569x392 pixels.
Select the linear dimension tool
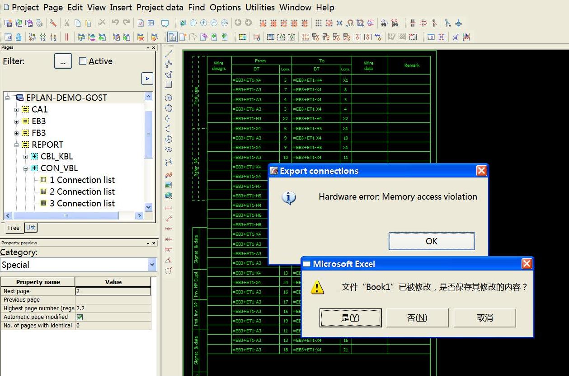pyautogui.click(x=169, y=208)
